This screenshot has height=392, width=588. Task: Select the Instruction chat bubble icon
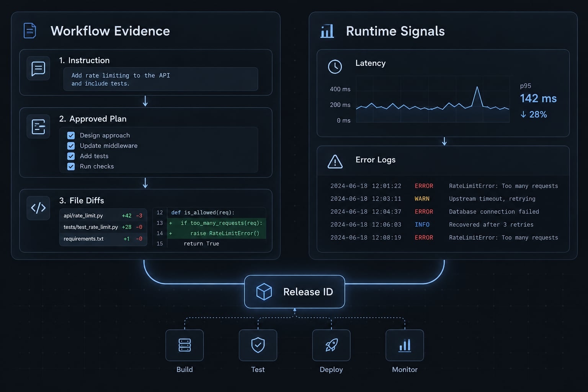[x=38, y=69]
